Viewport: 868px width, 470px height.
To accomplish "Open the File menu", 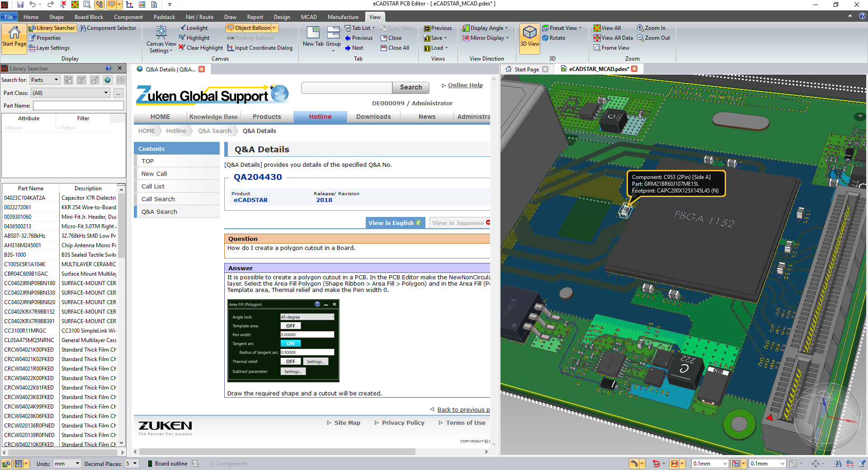I will pos(9,17).
